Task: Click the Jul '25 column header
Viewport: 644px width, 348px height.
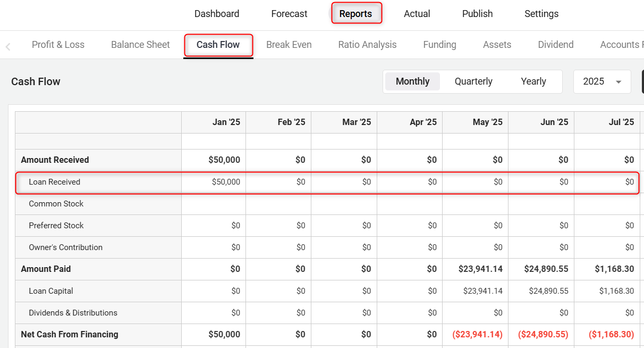Action: click(607, 122)
